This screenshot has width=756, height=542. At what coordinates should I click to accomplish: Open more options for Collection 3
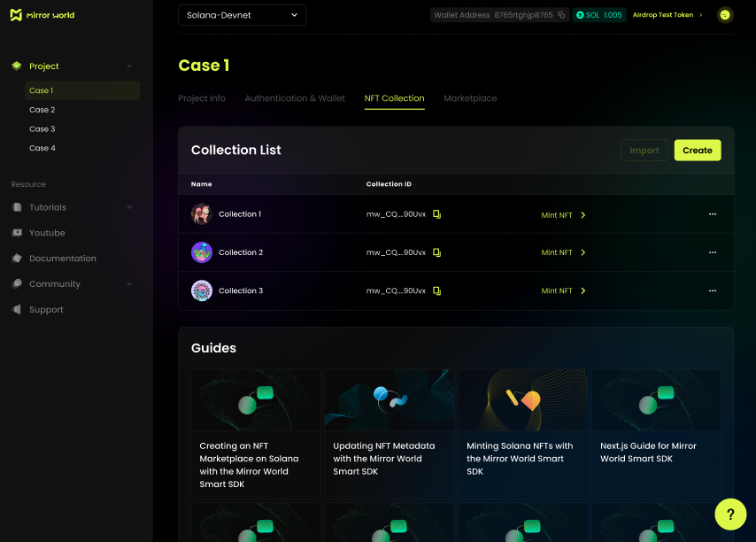click(x=713, y=290)
